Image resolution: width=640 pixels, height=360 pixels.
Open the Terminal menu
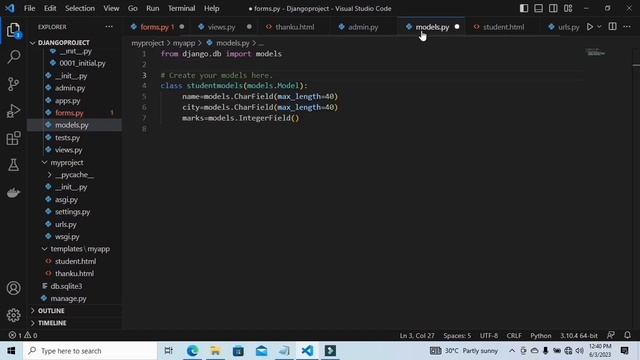[182, 8]
